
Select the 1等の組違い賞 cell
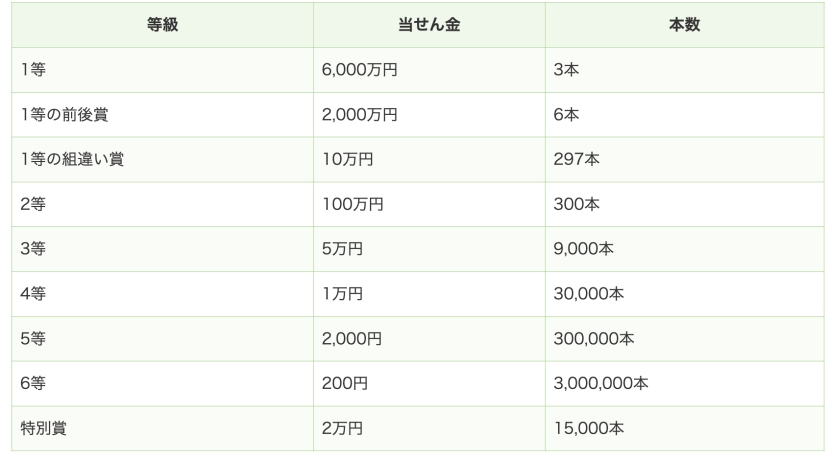[72, 160]
